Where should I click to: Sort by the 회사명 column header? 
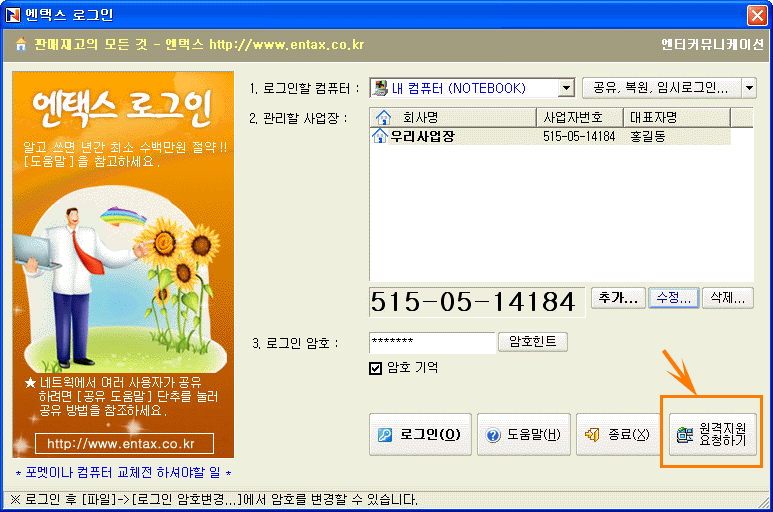coord(453,118)
